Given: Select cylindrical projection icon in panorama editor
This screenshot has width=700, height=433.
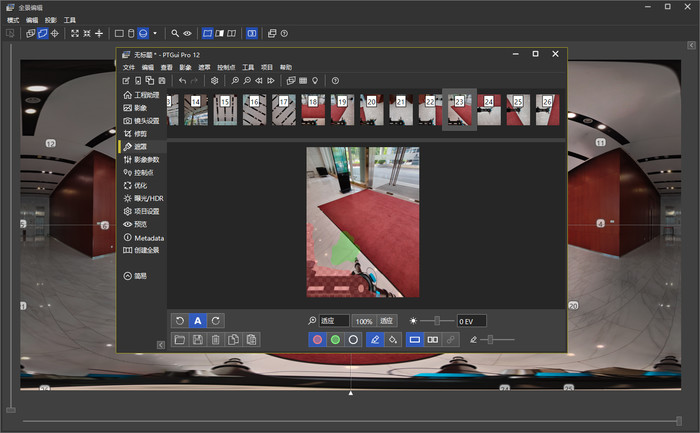Looking at the screenshot, I should coord(131,33).
